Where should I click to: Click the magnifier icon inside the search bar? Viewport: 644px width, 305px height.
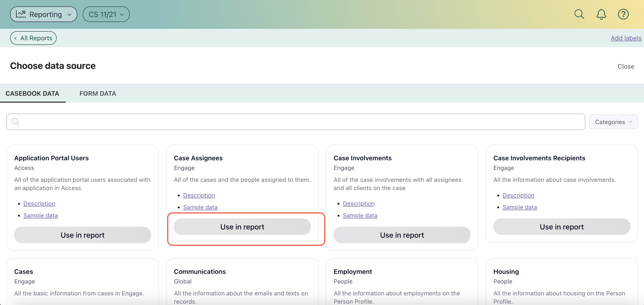(x=16, y=121)
